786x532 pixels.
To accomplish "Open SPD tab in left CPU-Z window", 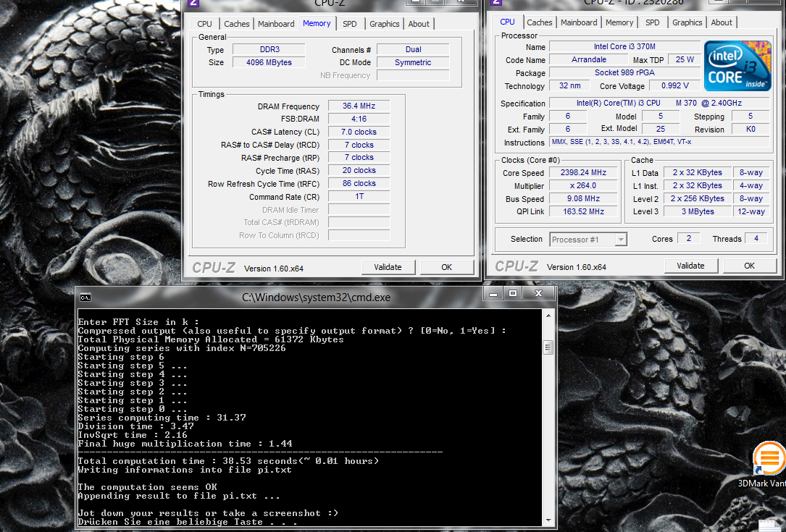I will [x=350, y=24].
